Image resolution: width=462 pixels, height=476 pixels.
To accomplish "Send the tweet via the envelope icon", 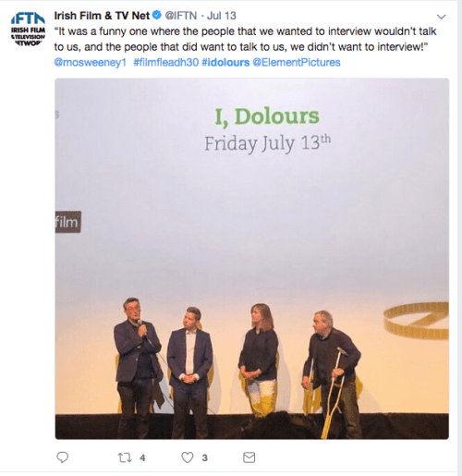I will point(249,458).
